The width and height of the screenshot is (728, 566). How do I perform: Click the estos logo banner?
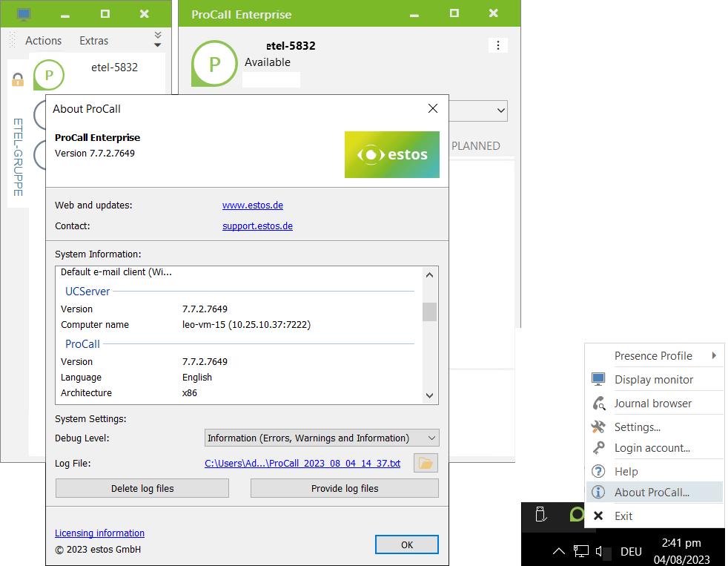pos(391,154)
